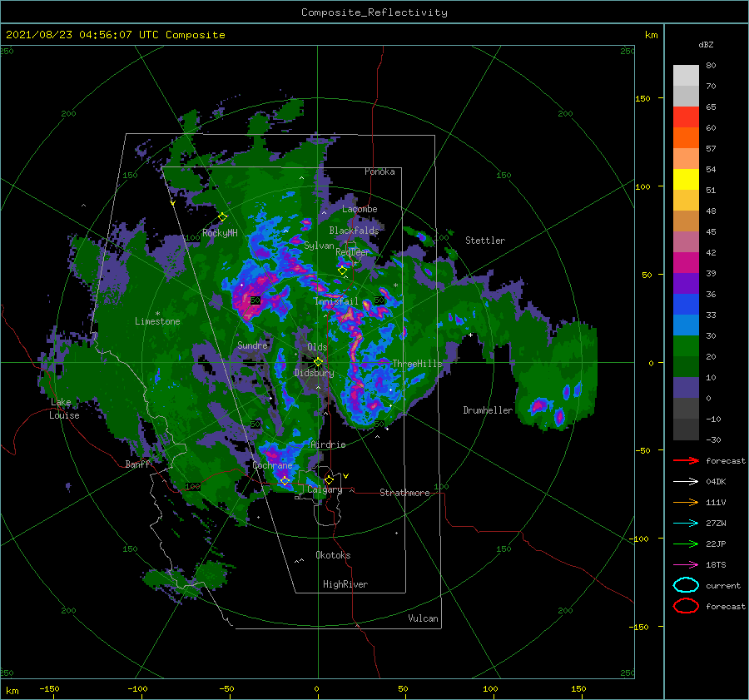The image size is (749, 700).
Task: Click the Limestone label
Action: [157, 321]
